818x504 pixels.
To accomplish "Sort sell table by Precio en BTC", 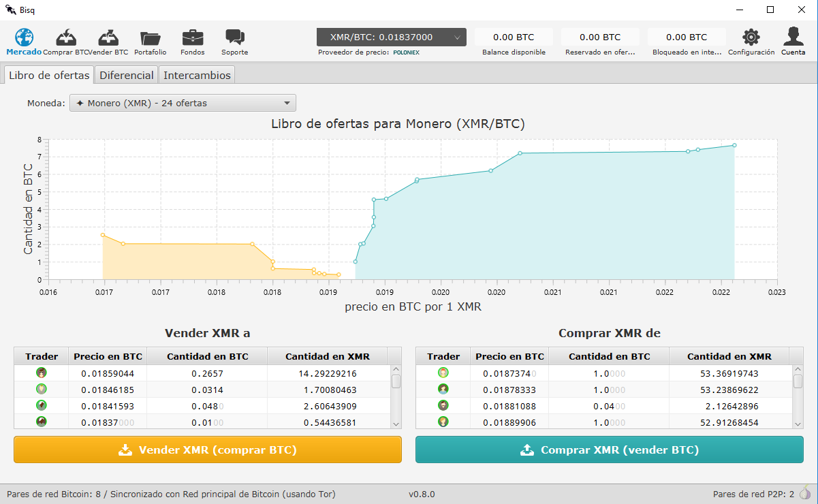I will tap(108, 356).
